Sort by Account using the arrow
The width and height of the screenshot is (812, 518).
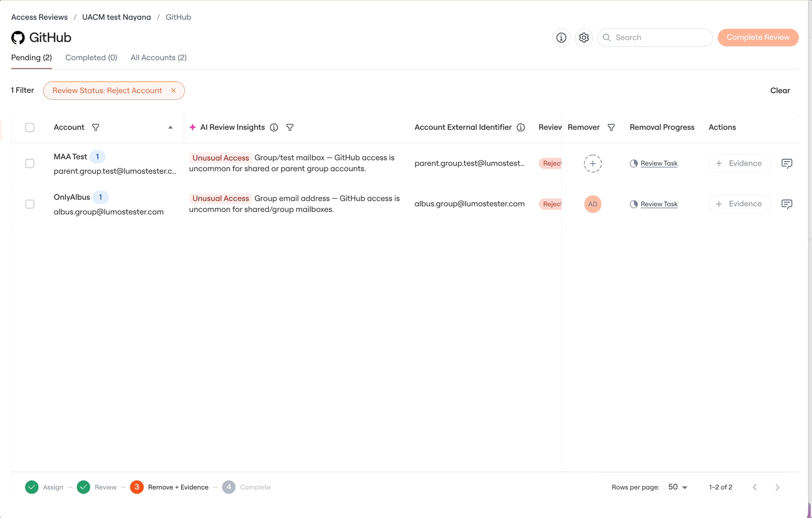170,127
